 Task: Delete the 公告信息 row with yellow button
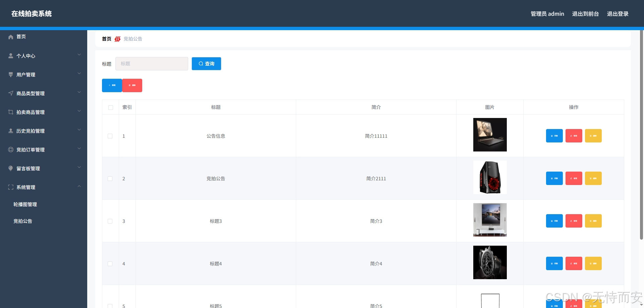pos(593,136)
